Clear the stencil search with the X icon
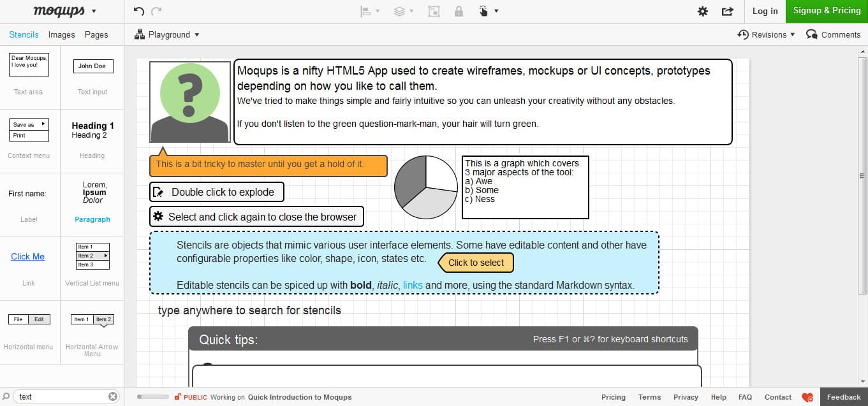Image resolution: width=868 pixels, height=406 pixels. coord(113,396)
